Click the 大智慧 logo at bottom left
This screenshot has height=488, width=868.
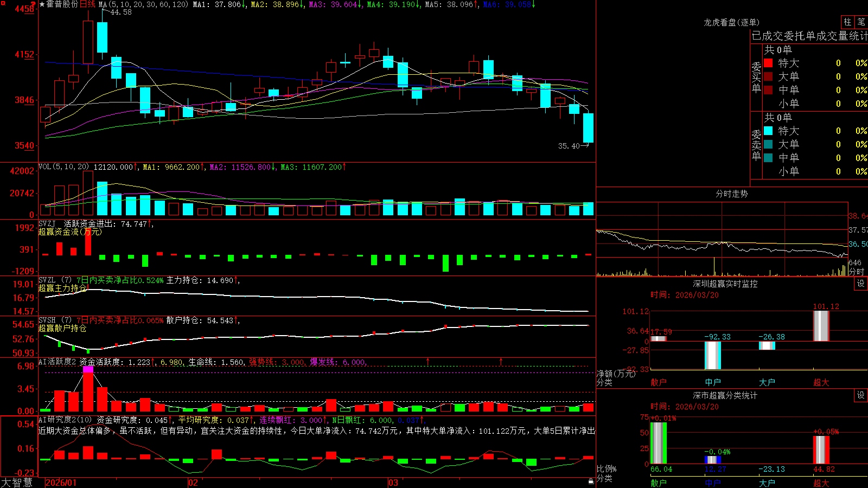point(17,483)
